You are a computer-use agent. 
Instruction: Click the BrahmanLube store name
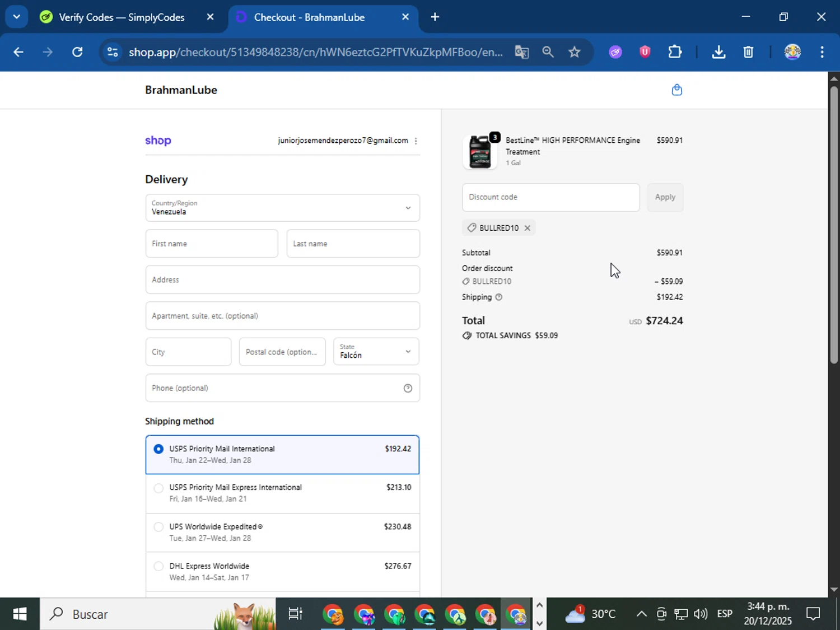(x=181, y=90)
